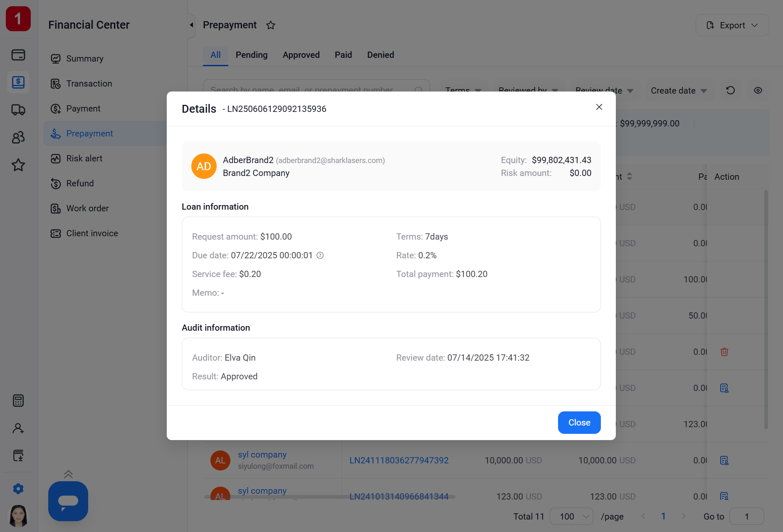Click the refresh icon in filter bar
The height and width of the screenshot is (532, 783).
coord(731,90)
